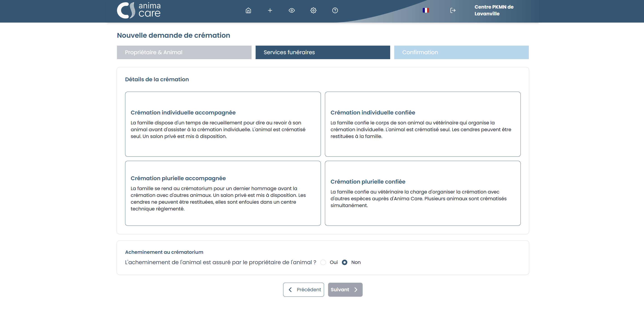
Task: Click the Précédent button
Action: click(x=303, y=289)
